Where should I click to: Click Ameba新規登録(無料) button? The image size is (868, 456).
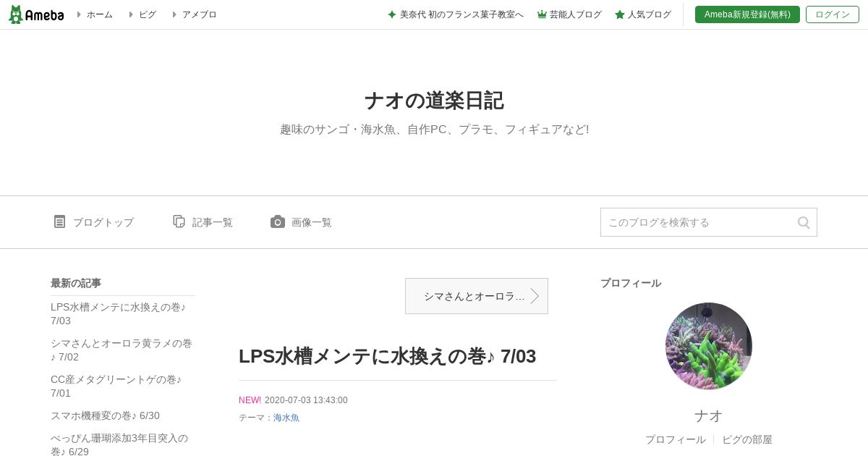point(747,14)
